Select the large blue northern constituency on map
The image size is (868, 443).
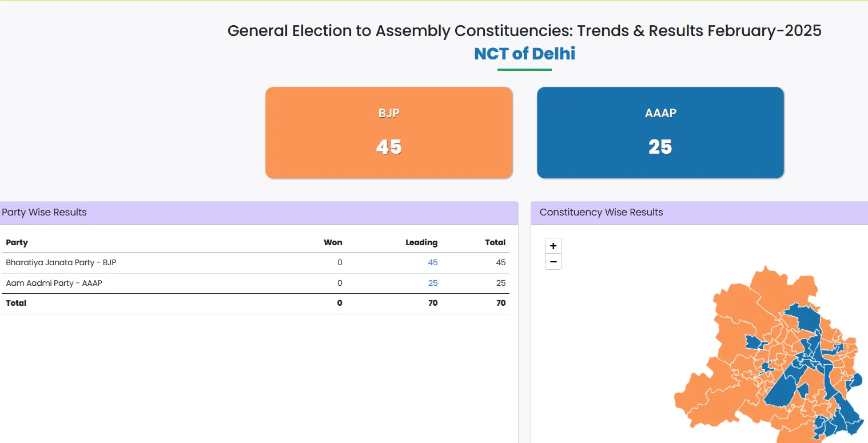click(803, 317)
